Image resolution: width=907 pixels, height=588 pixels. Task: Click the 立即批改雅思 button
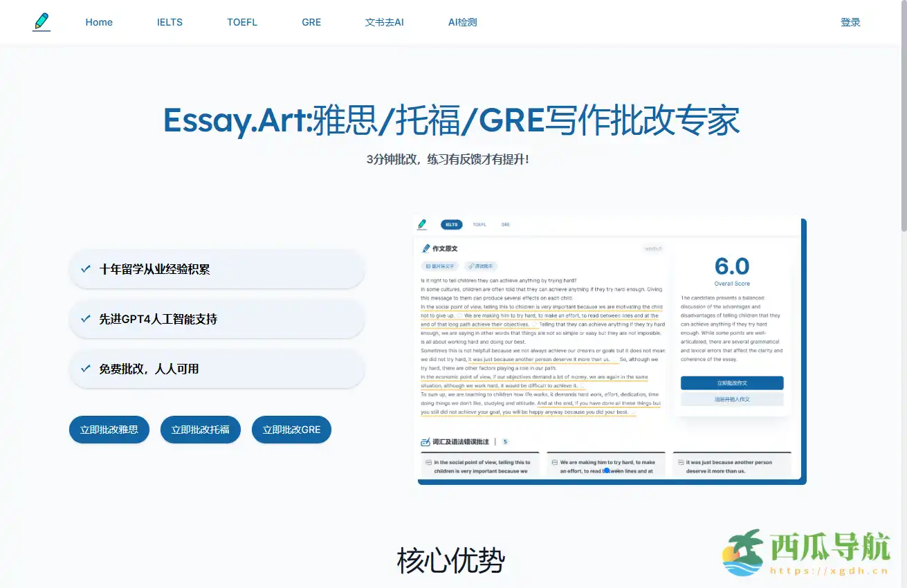(x=109, y=429)
